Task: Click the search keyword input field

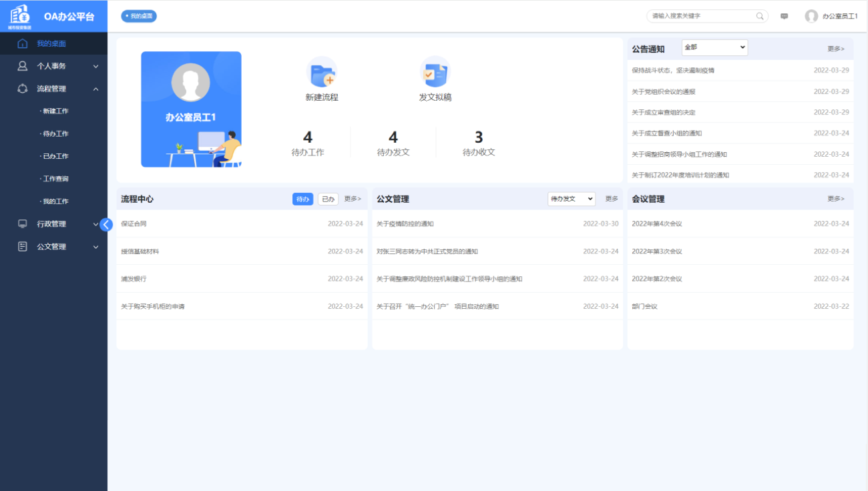Action: (x=701, y=16)
